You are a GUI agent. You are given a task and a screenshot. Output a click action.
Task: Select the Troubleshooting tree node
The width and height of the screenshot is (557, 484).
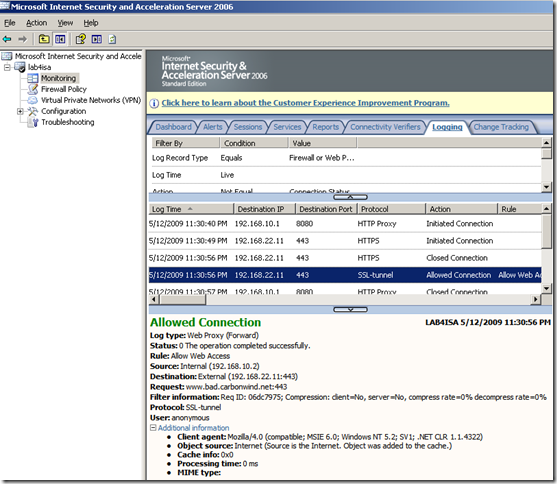tap(67, 122)
